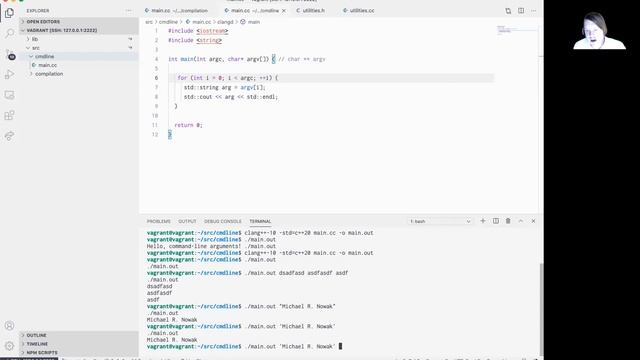Open the Output panel tab
Screen dimensions: 640x360
click(x=187, y=221)
